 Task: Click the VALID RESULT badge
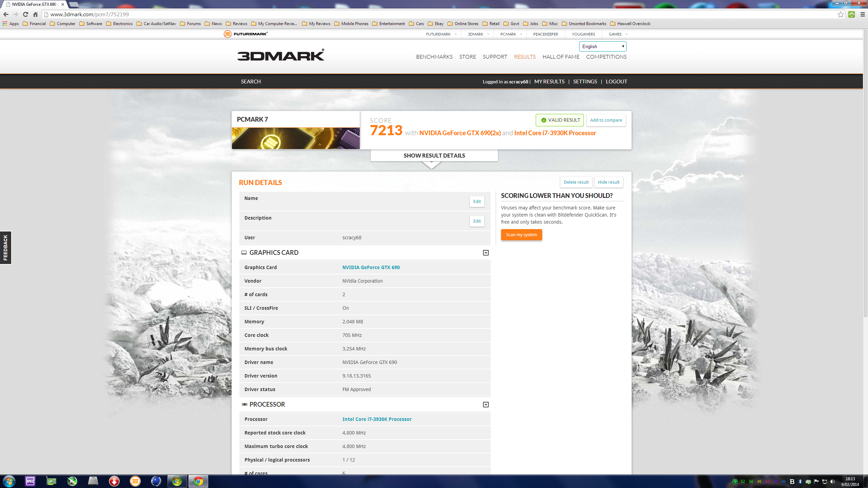[560, 120]
